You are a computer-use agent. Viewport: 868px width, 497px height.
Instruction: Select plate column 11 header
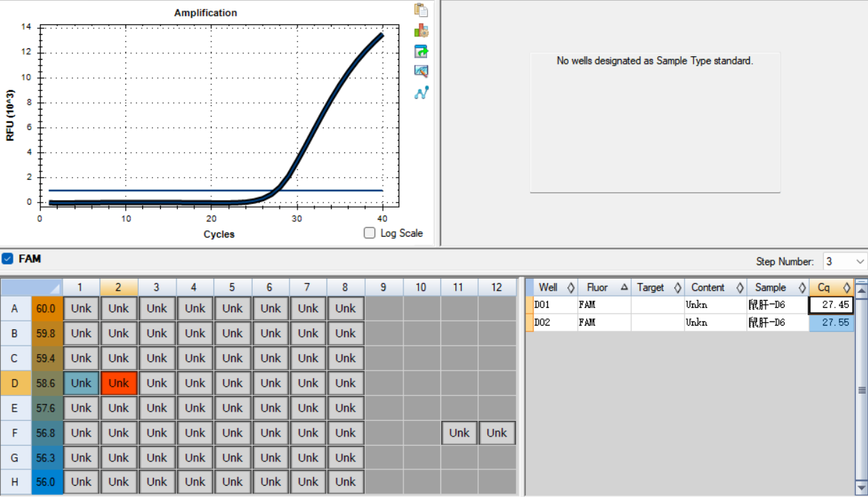tap(459, 287)
